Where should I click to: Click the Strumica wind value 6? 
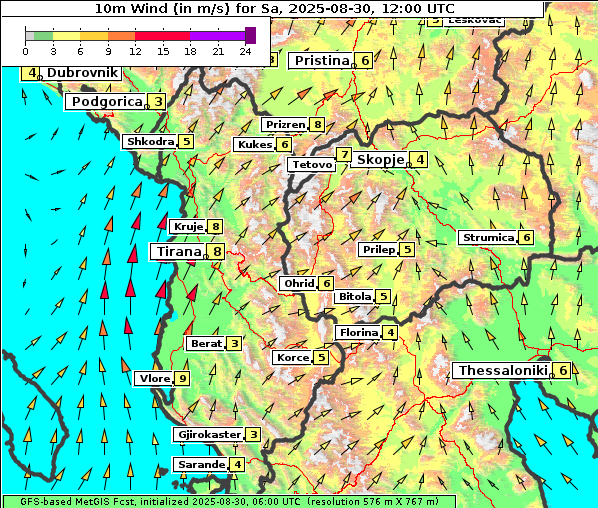coord(526,238)
